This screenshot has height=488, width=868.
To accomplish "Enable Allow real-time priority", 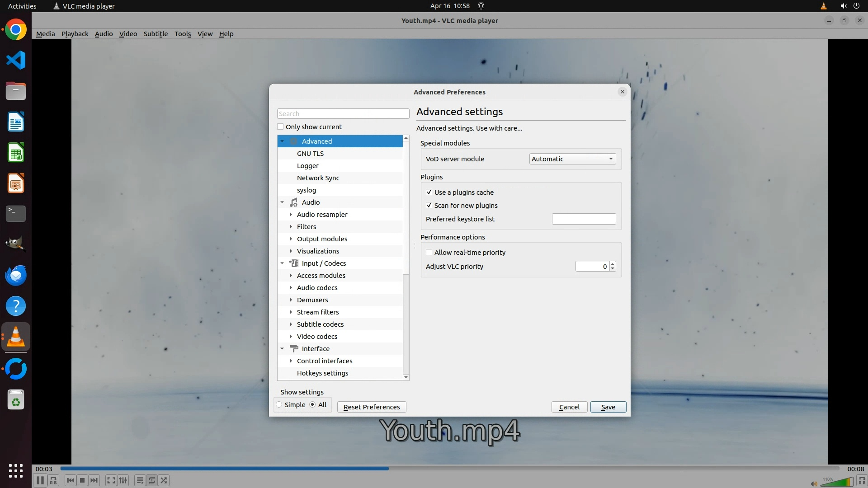I will 429,253.
